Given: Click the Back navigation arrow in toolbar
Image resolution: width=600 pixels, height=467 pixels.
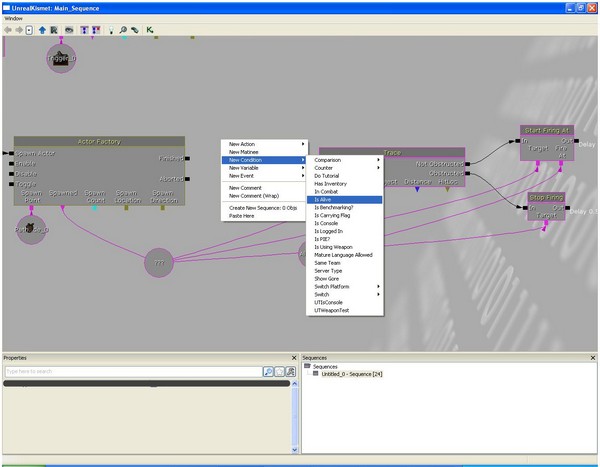Looking at the screenshot, I should 8,30.
